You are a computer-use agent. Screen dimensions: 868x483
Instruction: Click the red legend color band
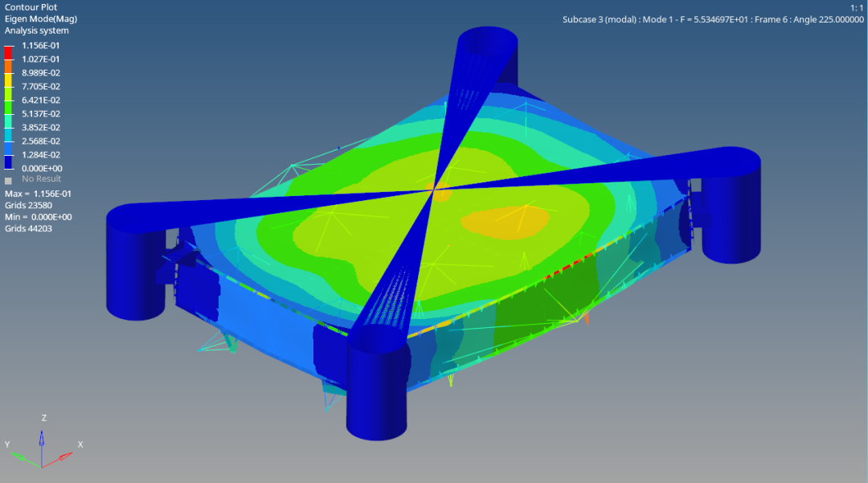[x=8, y=52]
